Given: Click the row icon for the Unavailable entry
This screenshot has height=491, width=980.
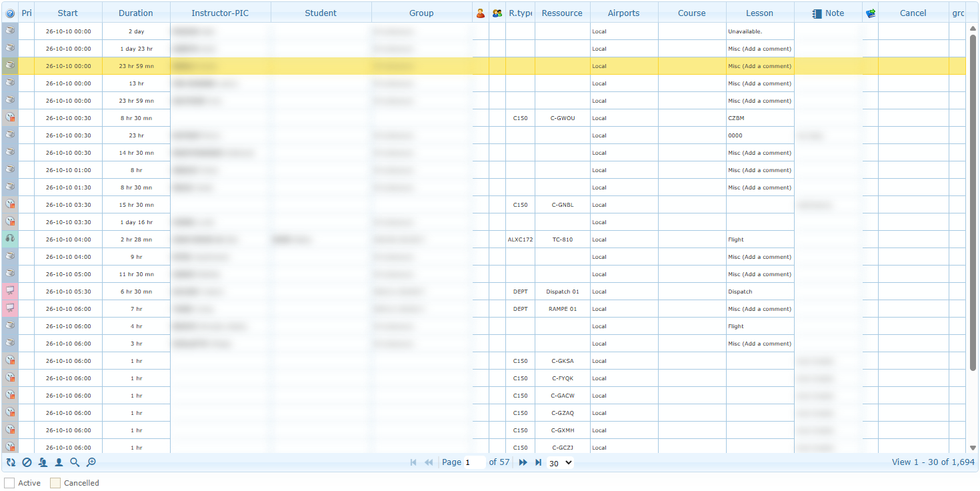Looking at the screenshot, I should click(x=10, y=31).
